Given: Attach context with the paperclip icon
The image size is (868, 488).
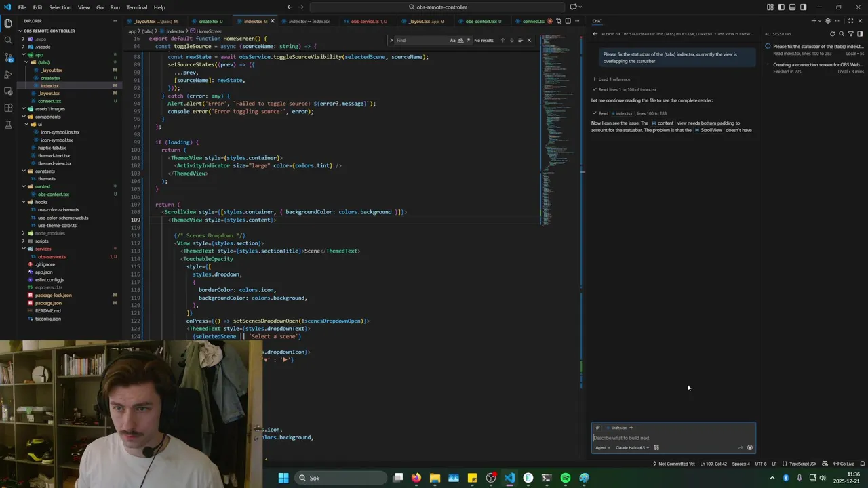Looking at the screenshot, I should (597, 428).
